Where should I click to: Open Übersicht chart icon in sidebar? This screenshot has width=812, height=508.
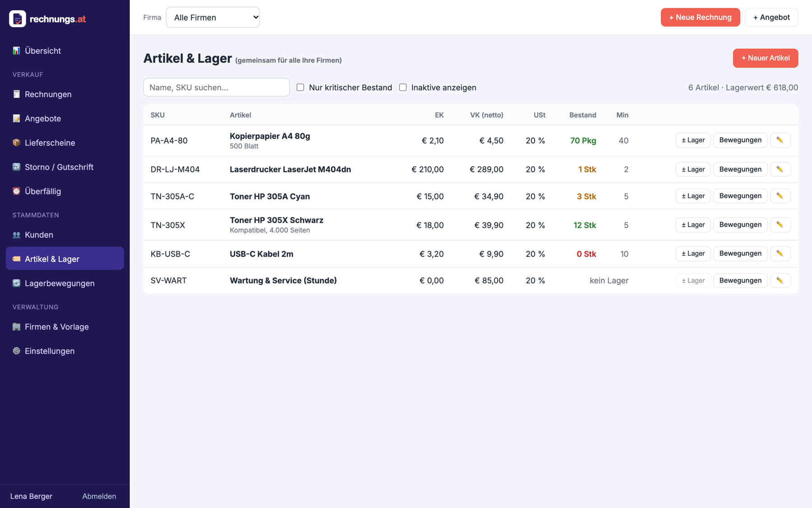pos(16,51)
